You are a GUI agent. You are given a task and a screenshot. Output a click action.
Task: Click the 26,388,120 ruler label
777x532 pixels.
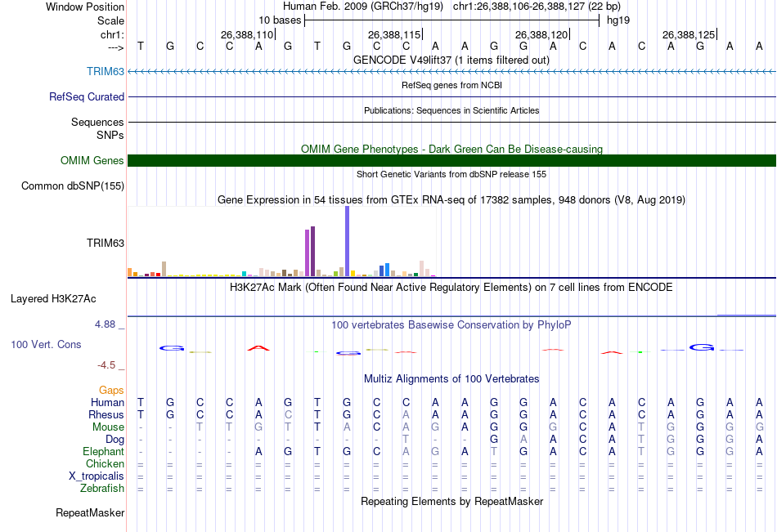[541, 34]
